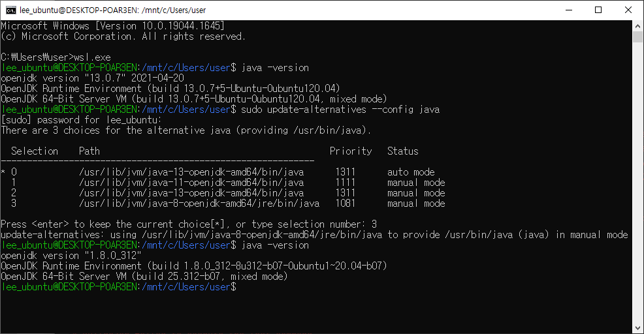
Task: Maximize the terminal window
Action: click(598, 10)
